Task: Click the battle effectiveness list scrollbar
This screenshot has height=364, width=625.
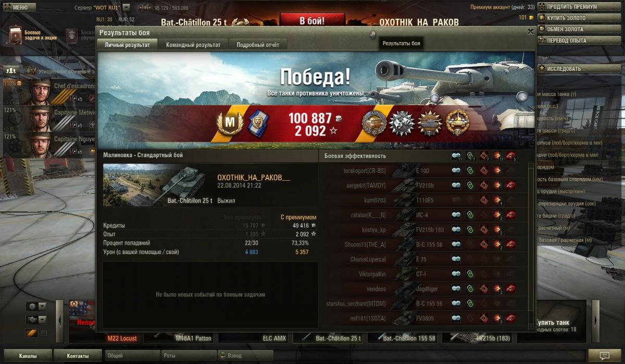Action: coord(531,246)
